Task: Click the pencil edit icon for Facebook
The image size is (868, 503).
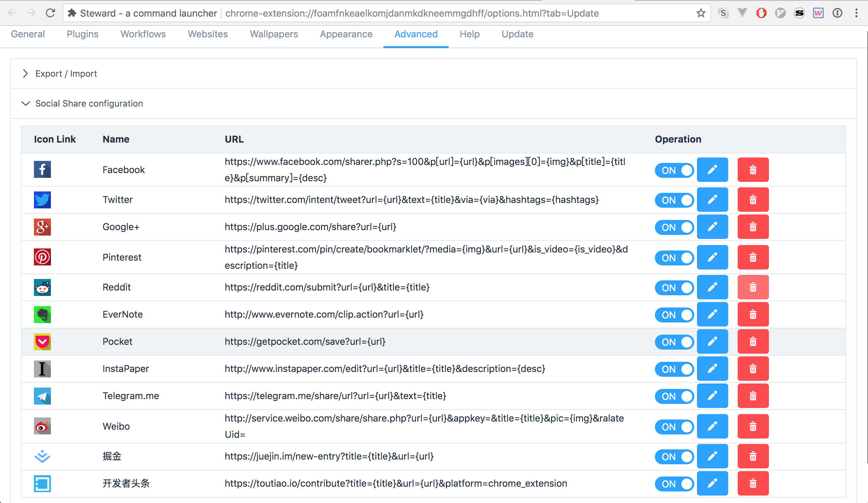Action: pyautogui.click(x=712, y=170)
